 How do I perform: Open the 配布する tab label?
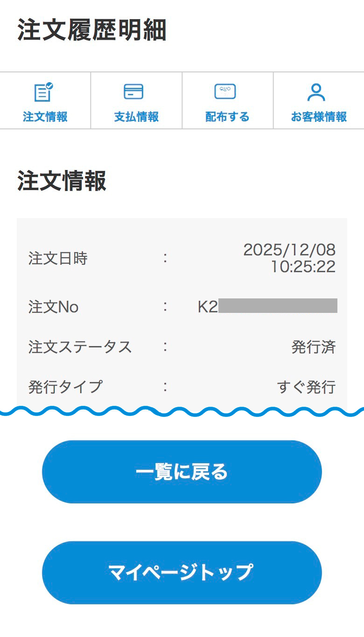pos(227,117)
